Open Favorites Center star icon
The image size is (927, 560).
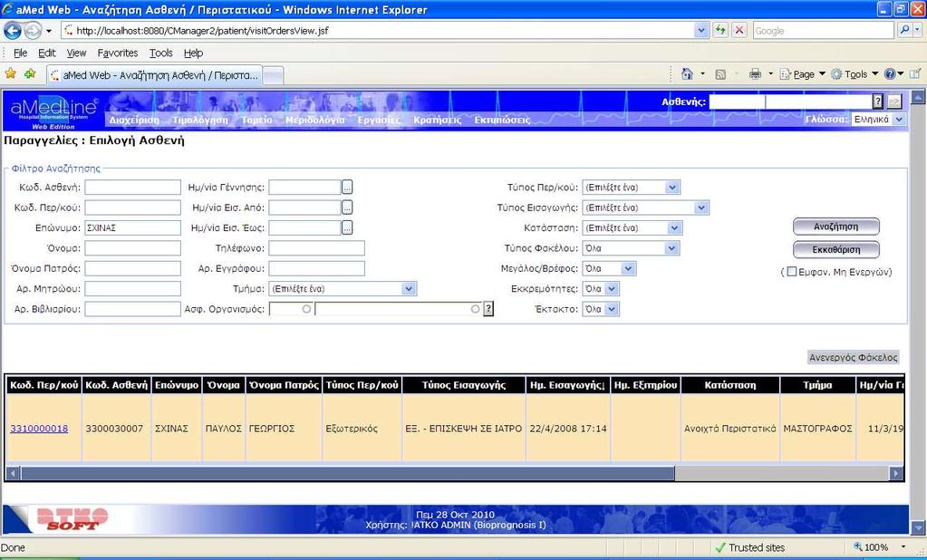11,74
